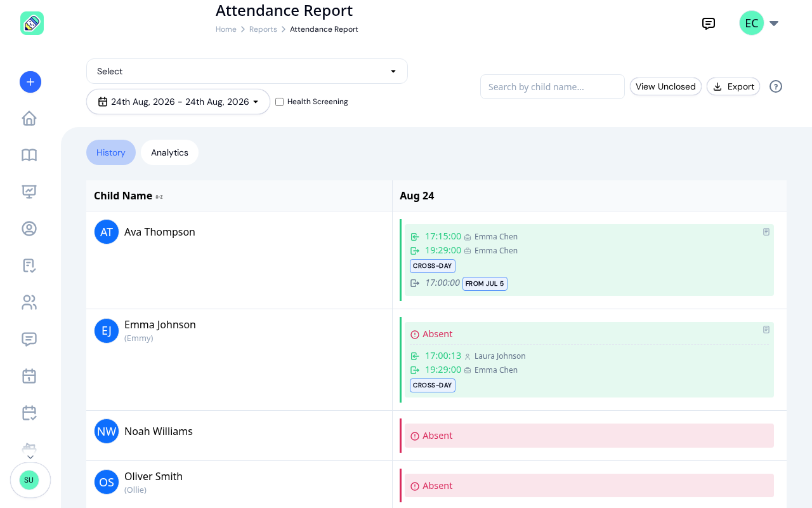812x508 pixels.
Task: Click the 17:15:00 check-in time for Ava
Action: point(443,236)
